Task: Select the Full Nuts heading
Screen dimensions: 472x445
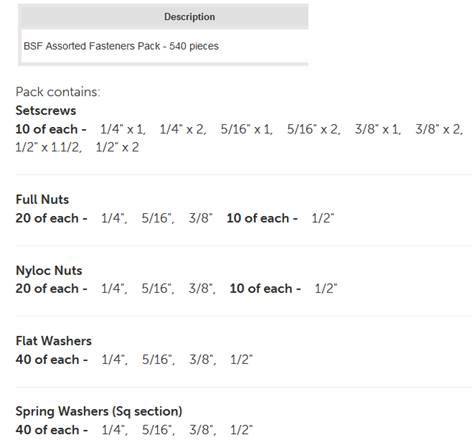Action: [42, 199]
